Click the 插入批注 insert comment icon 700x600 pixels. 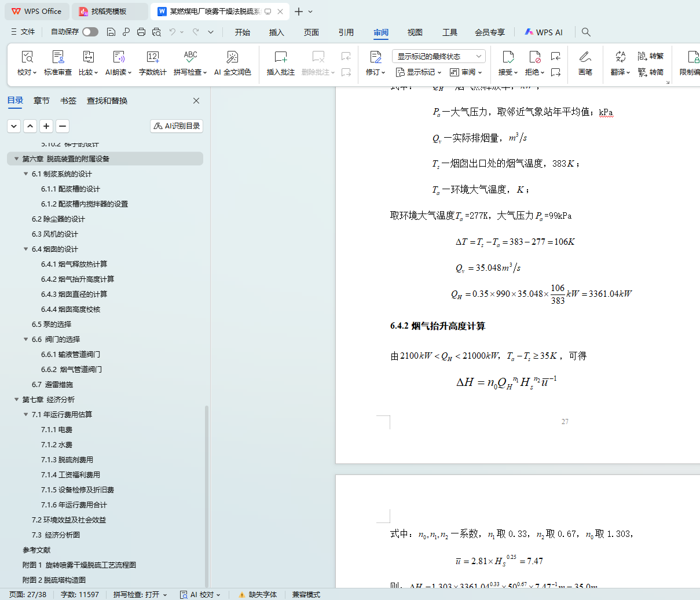point(280,57)
